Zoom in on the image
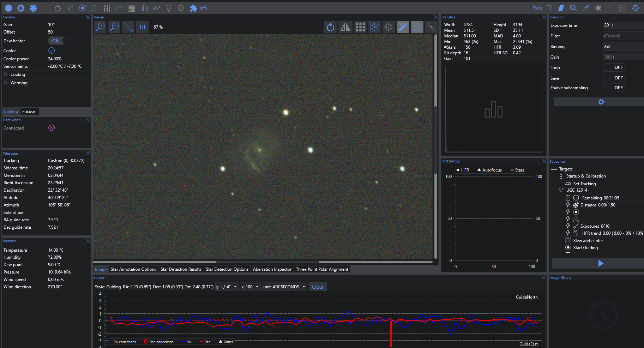The height and width of the screenshot is (348, 644). pos(100,27)
